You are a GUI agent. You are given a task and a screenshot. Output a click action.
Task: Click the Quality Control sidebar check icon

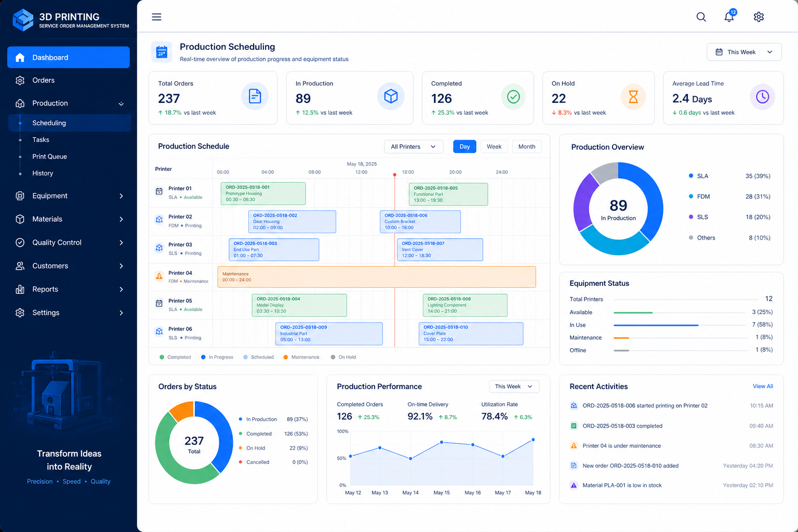(x=20, y=243)
